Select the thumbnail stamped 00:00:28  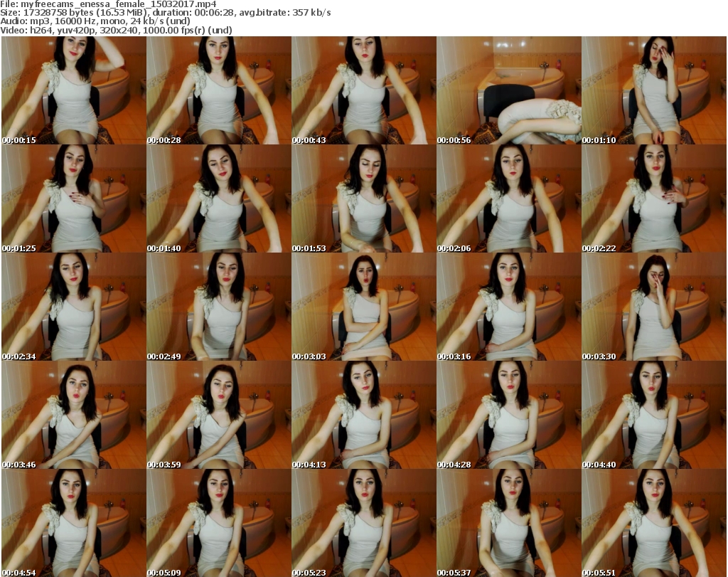[x=219, y=90]
